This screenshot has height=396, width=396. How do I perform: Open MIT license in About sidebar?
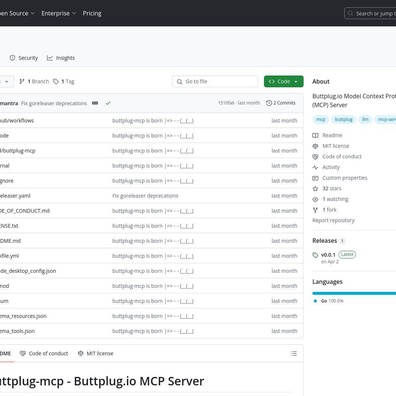click(336, 146)
